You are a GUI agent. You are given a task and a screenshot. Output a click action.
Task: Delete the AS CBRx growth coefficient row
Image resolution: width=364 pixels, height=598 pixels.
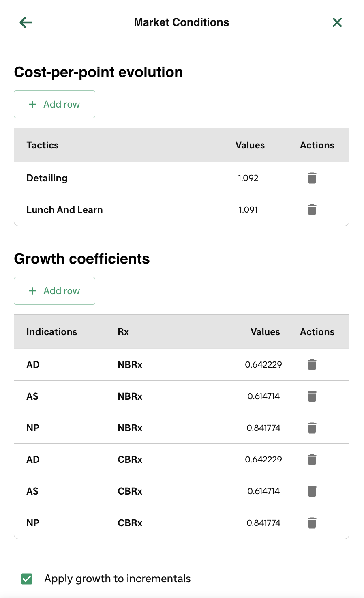[x=312, y=491]
